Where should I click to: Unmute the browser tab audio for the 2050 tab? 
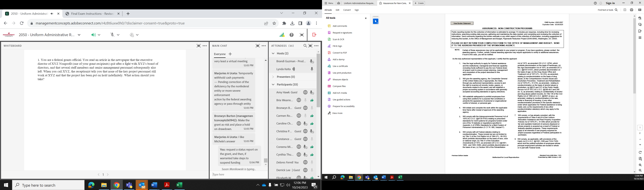coord(52,14)
